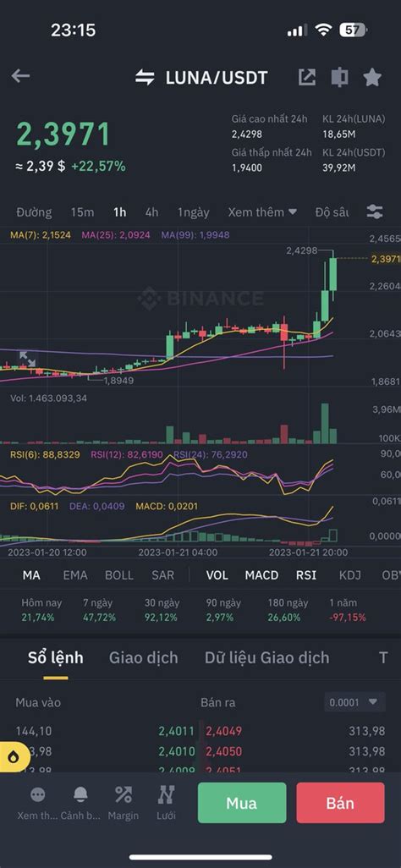The image size is (401, 868).
Task: Toggle the MA indicator
Action: click(x=31, y=575)
